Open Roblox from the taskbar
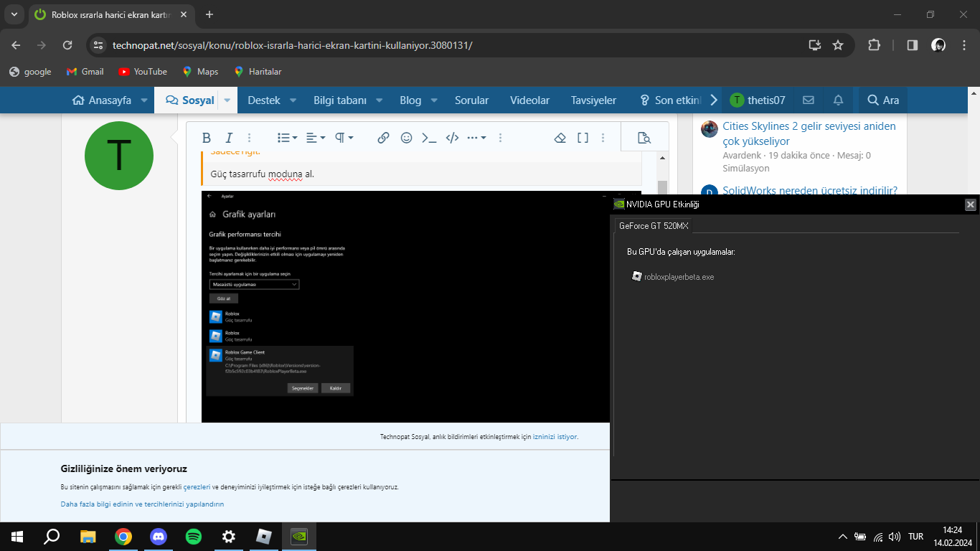 tap(264, 537)
